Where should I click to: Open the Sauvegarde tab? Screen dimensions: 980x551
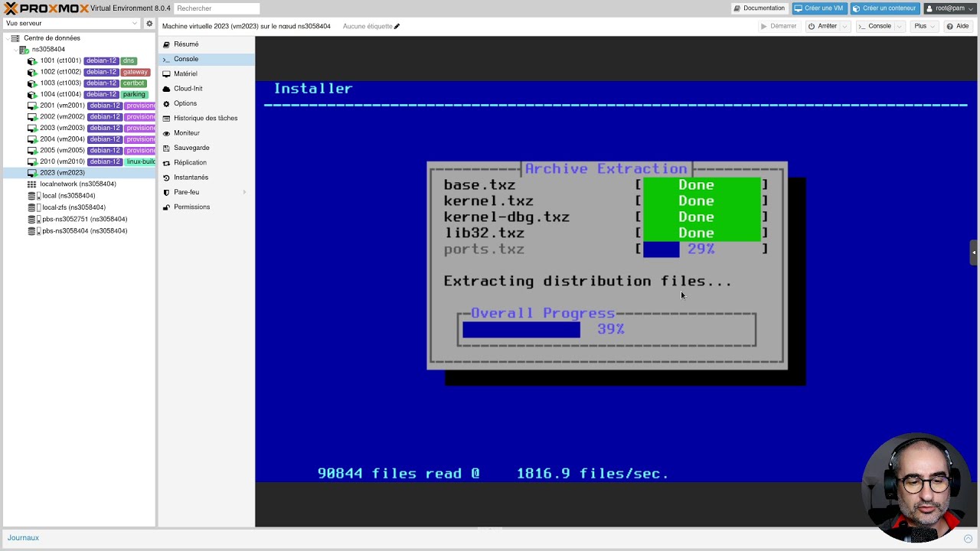pos(207,148)
